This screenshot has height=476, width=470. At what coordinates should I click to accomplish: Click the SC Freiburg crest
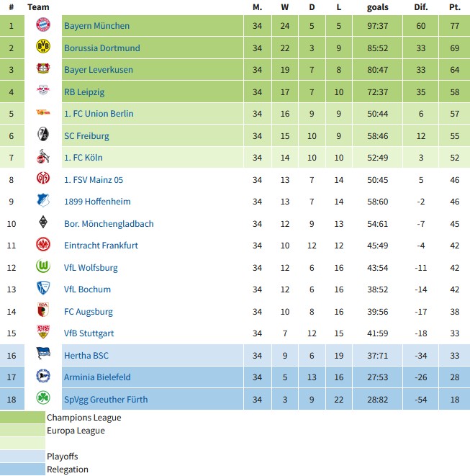click(43, 135)
